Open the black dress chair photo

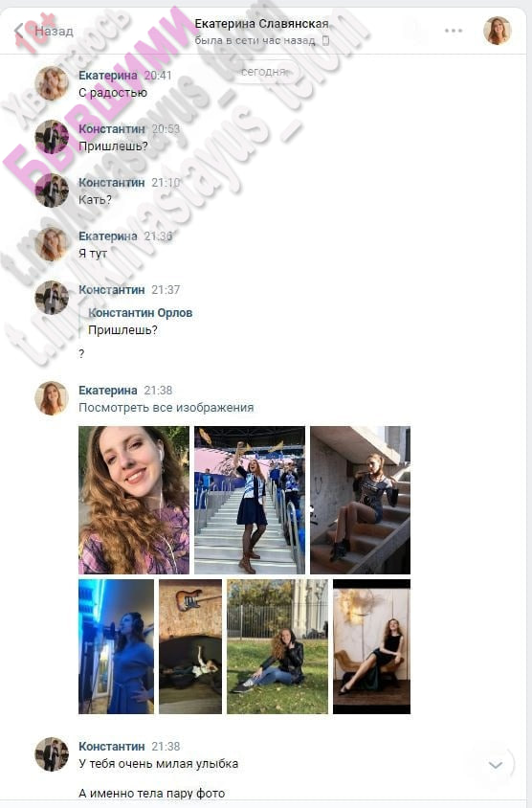pos(371,646)
